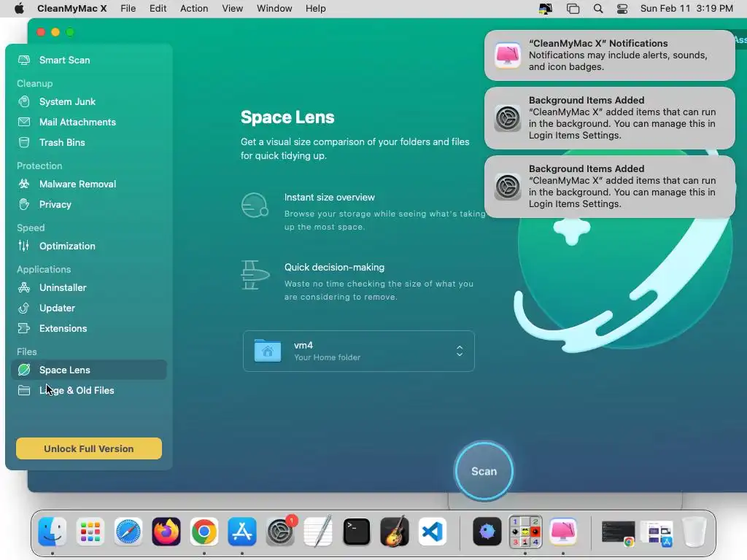Open the File menu
Image resolution: width=747 pixels, height=560 pixels.
tap(128, 9)
